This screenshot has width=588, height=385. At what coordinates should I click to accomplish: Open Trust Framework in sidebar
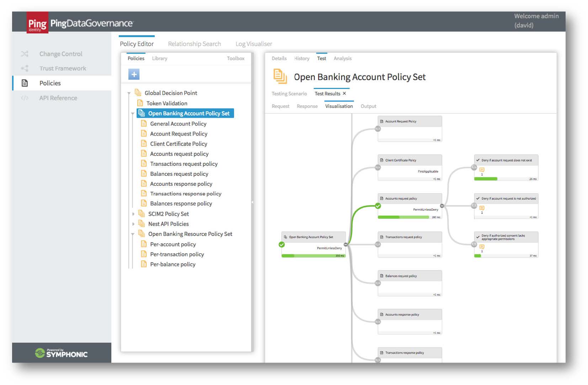(x=63, y=68)
